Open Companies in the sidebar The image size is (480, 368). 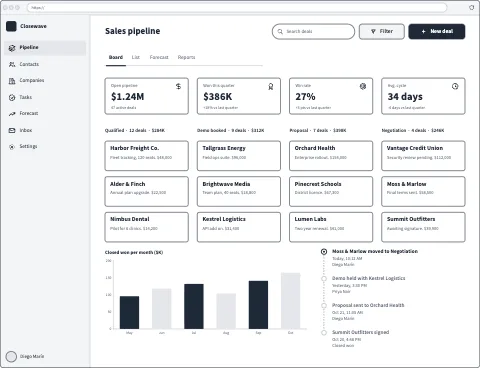click(x=45, y=81)
